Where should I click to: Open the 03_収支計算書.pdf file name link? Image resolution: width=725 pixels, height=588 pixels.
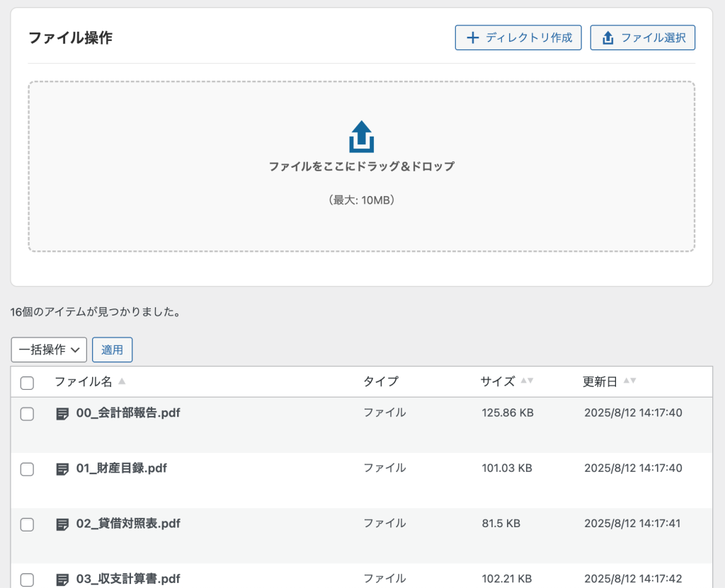click(x=127, y=580)
